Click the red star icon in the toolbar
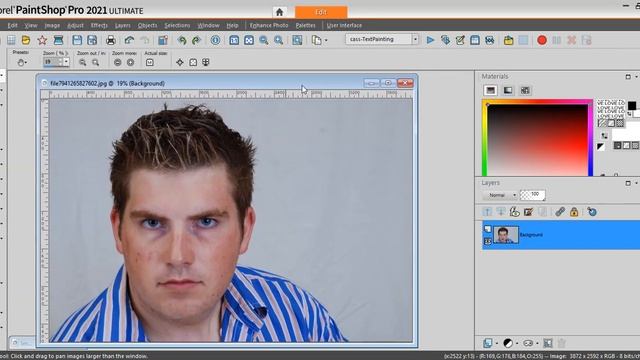This screenshot has height=360, width=640. (x=42, y=40)
